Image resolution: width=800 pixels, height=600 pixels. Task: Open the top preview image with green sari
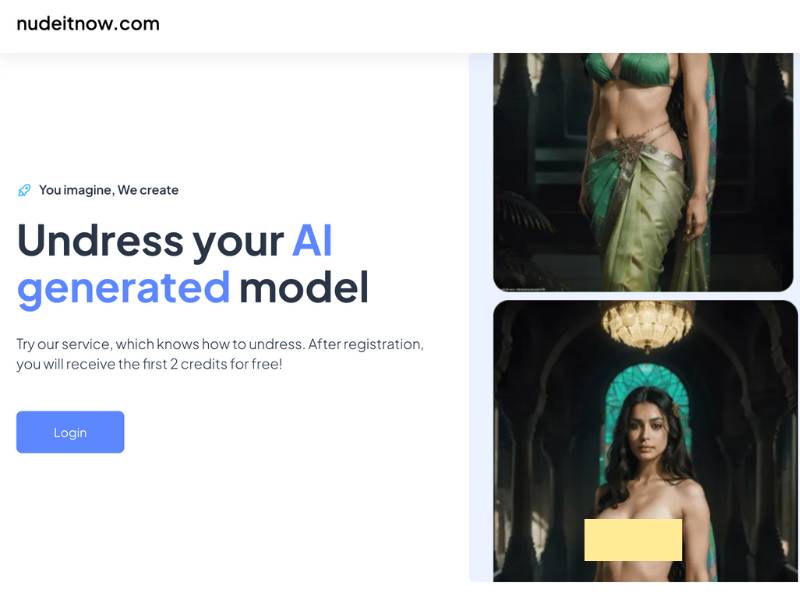point(643,172)
